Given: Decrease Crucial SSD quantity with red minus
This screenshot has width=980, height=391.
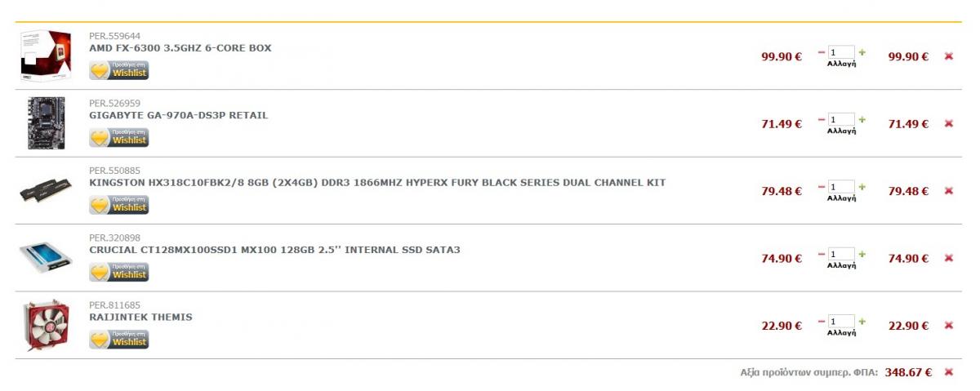Looking at the screenshot, I should click(822, 254).
